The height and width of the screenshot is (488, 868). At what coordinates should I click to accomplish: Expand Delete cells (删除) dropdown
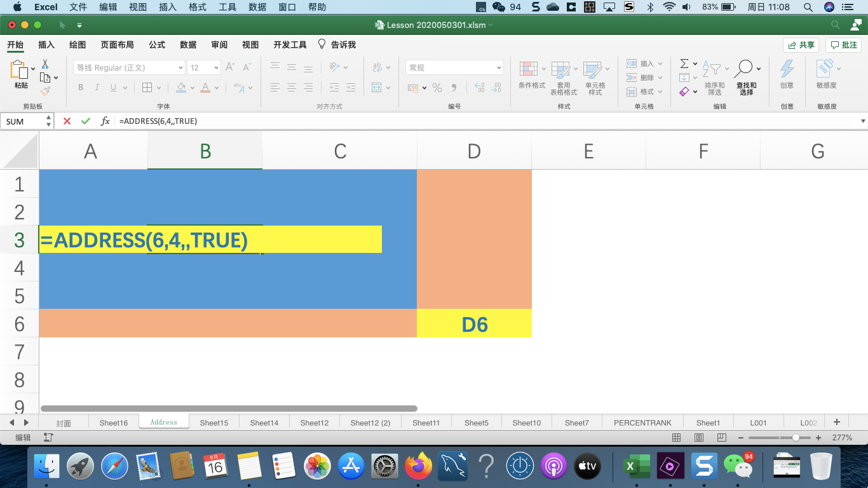pos(660,78)
